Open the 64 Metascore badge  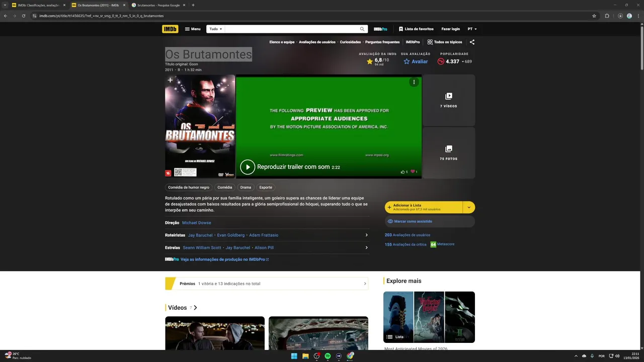433,244
